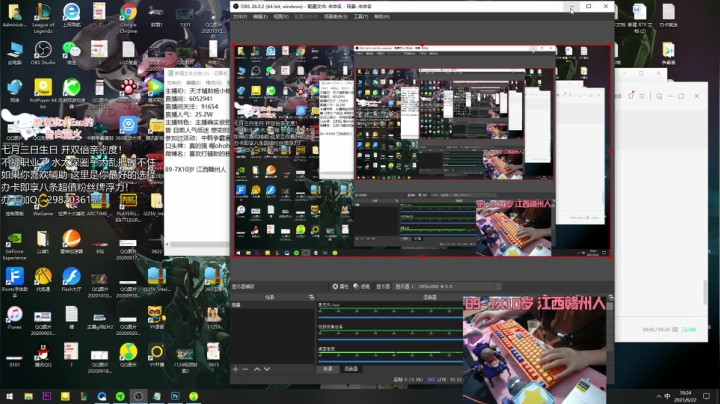Click the Windows Start button
720x404 pixels.
(x=9, y=396)
